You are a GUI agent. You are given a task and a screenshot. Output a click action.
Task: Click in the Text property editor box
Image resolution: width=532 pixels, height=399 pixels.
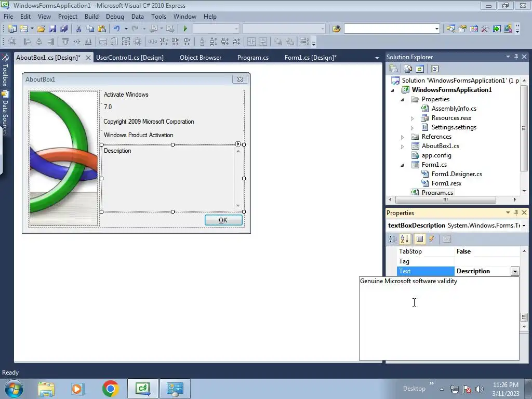pos(439,318)
